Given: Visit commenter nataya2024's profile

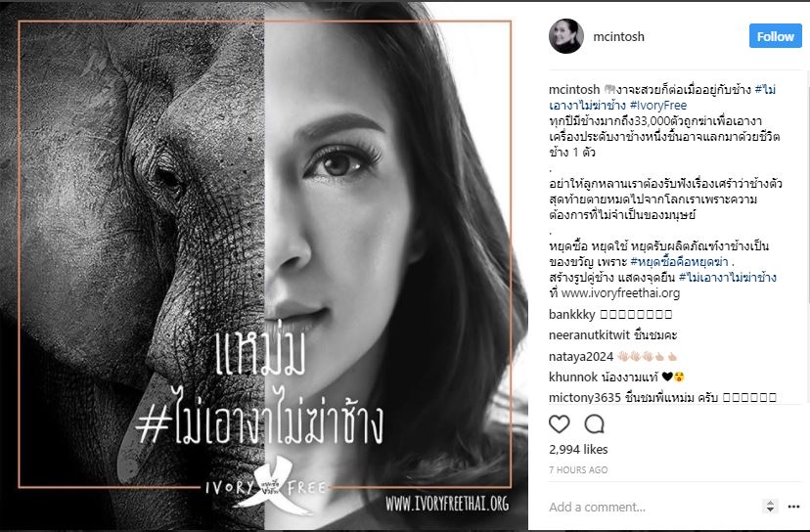Looking at the screenshot, I should coord(581,356).
